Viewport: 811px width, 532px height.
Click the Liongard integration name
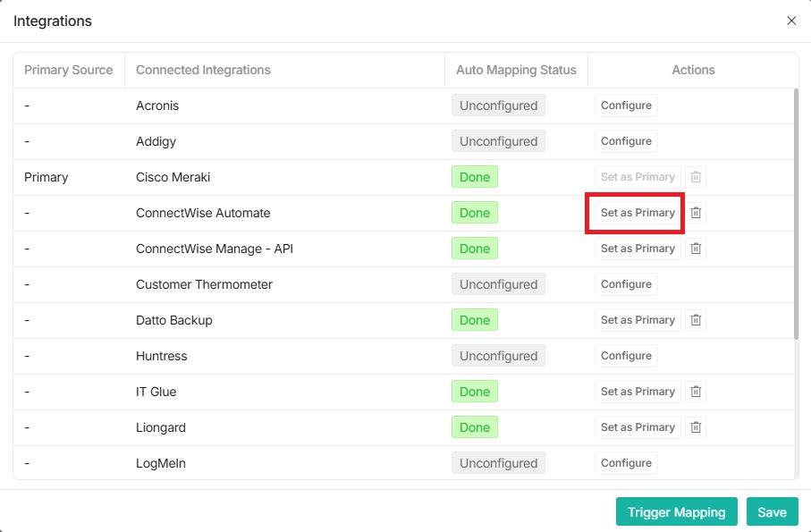[x=160, y=427]
